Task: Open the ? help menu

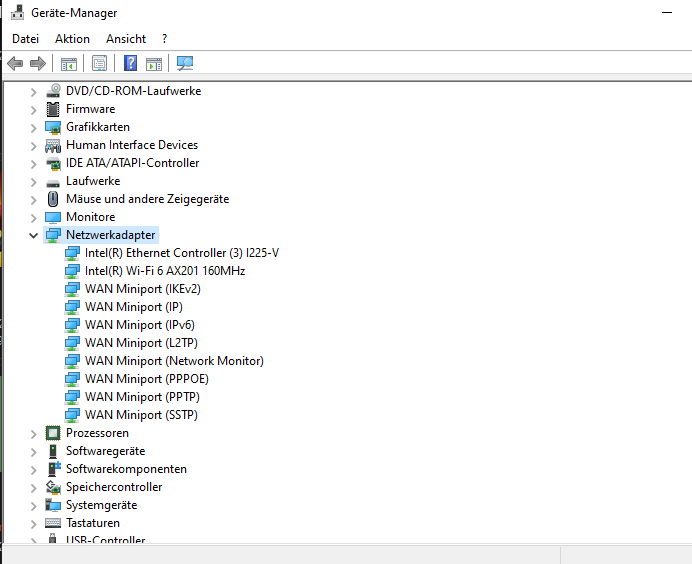Action: (165, 39)
